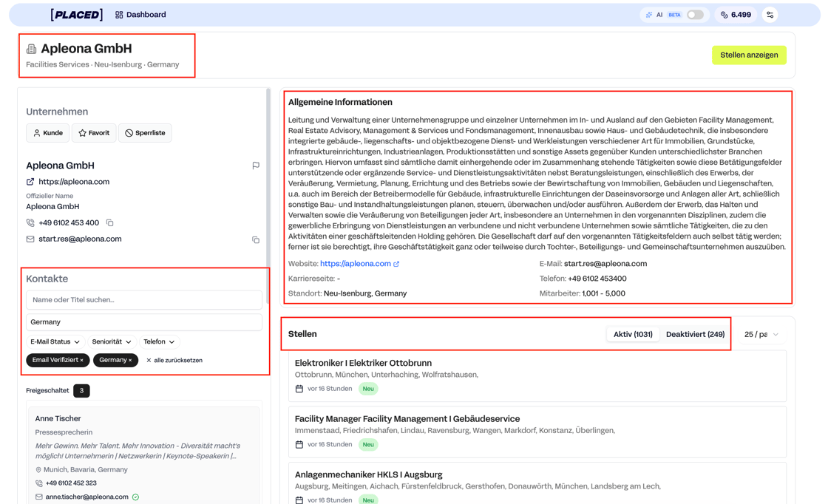Switch to the Aktiv (1031) tab
This screenshot has width=828, height=504.
(633, 335)
